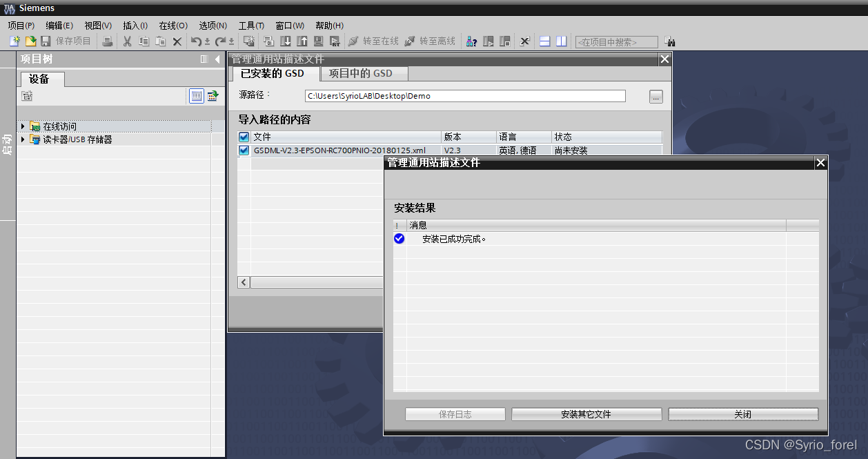The width and height of the screenshot is (868, 459).
Task: Click the 在项目中搜索 search field
Action: pos(616,42)
